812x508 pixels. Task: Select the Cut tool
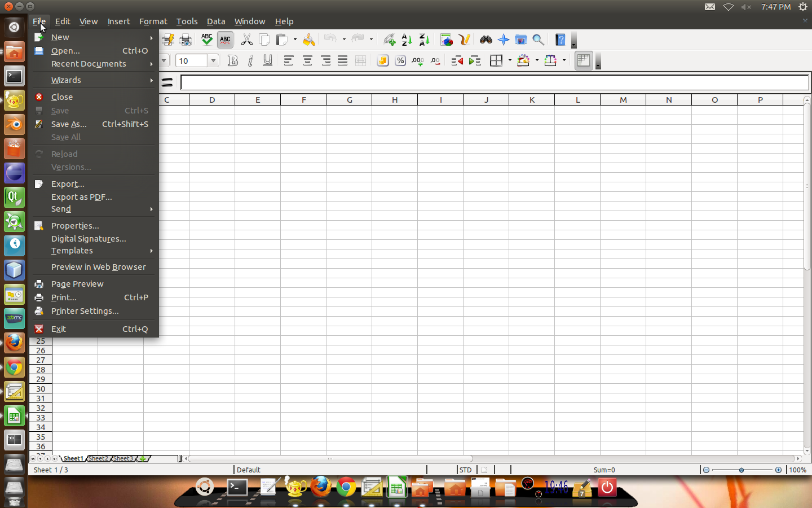click(246, 40)
